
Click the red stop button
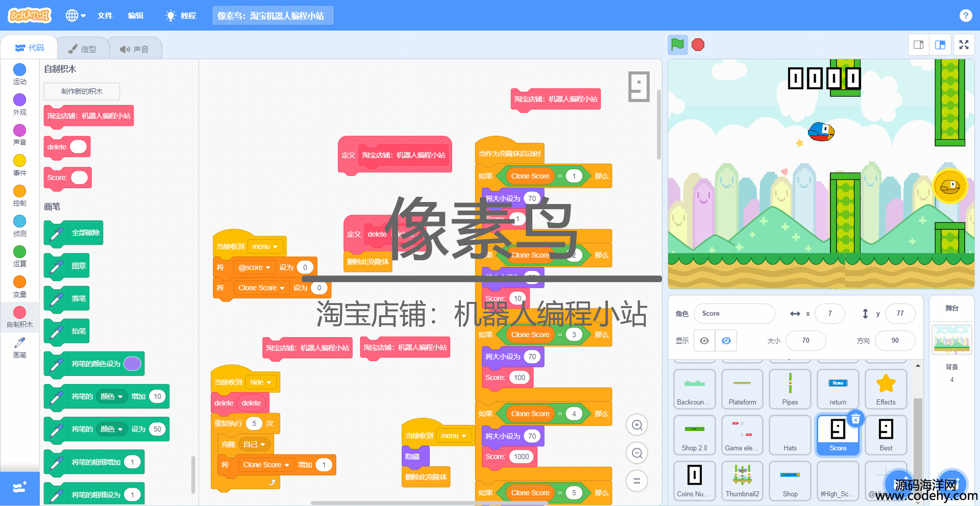(698, 45)
